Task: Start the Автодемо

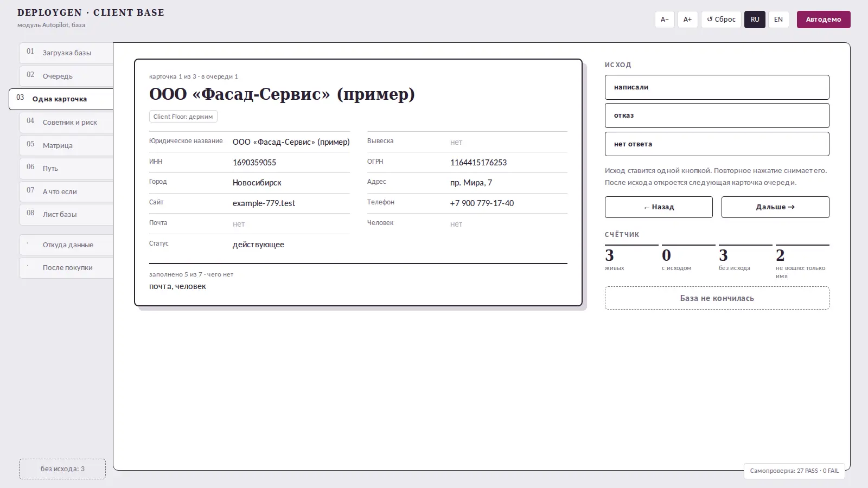Action: tap(824, 20)
